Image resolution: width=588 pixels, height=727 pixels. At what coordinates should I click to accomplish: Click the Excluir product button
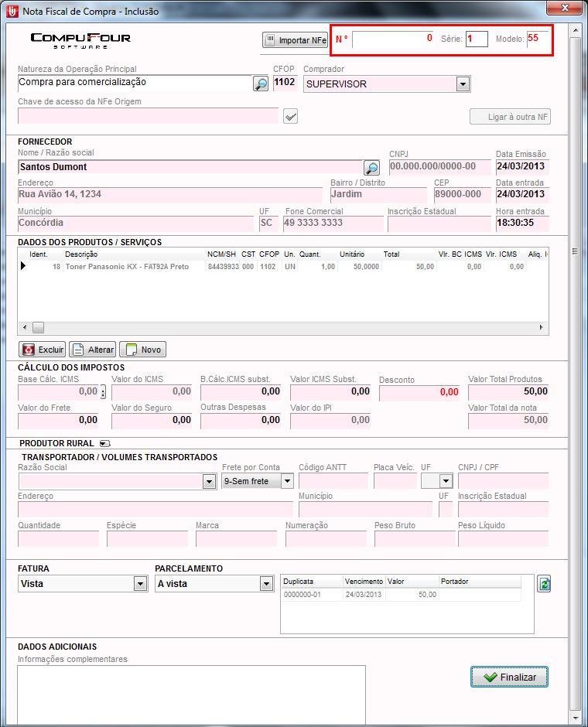pos(43,350)
